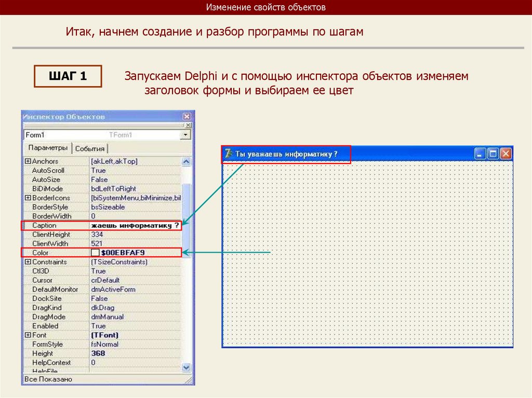Select the Ctl3D property name
The width and height of the screenshot is (532, 398).
[41, 271]
